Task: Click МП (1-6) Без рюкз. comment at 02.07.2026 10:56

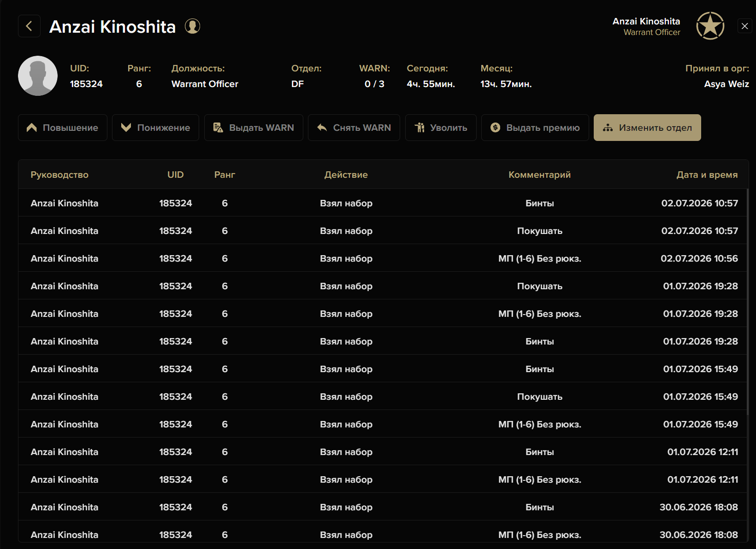Action: (x=540, y=258)
